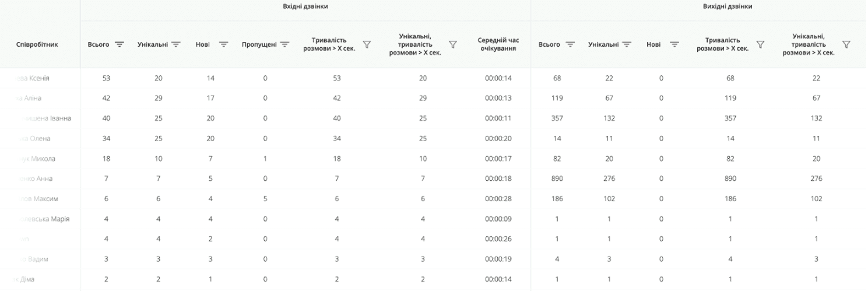Sort incoming calls by Нові icon
The image size is (868, 305).
[222, 44]
